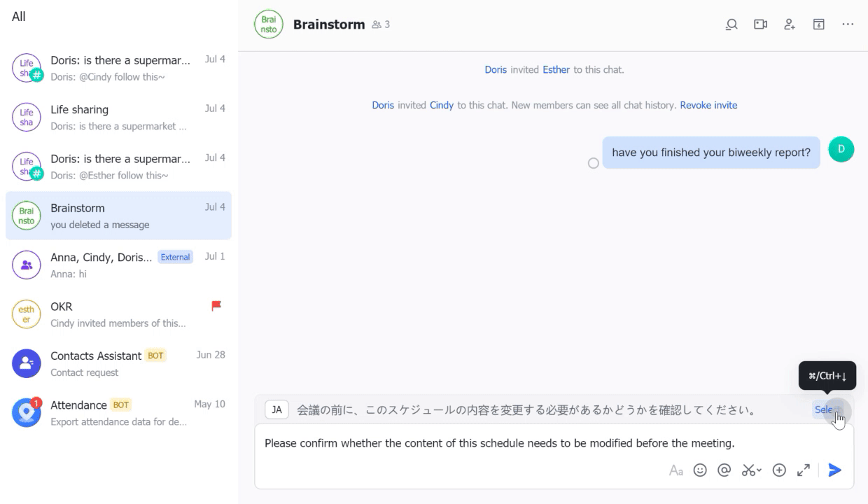Open search in chat history icon
This screenshot has width=868, height=504.
tap(731, 24)
